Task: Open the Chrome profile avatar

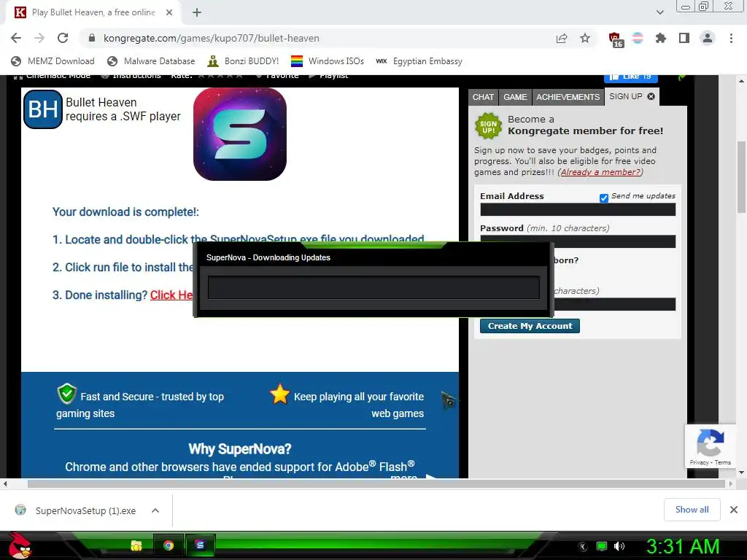Action: [x=708, y=38]
